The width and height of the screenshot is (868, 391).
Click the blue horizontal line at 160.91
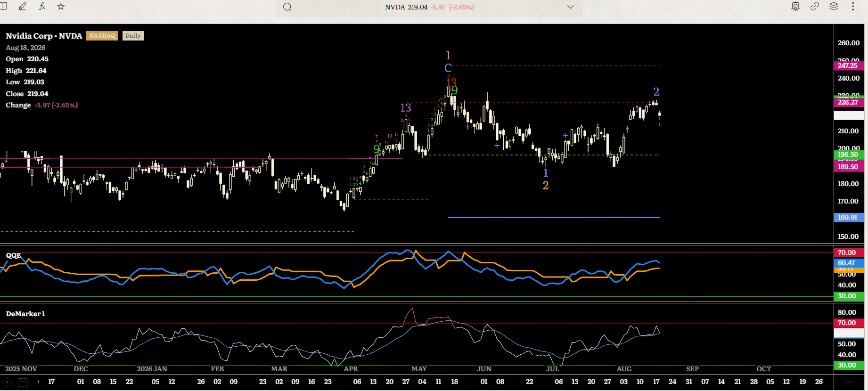point(554,218)
